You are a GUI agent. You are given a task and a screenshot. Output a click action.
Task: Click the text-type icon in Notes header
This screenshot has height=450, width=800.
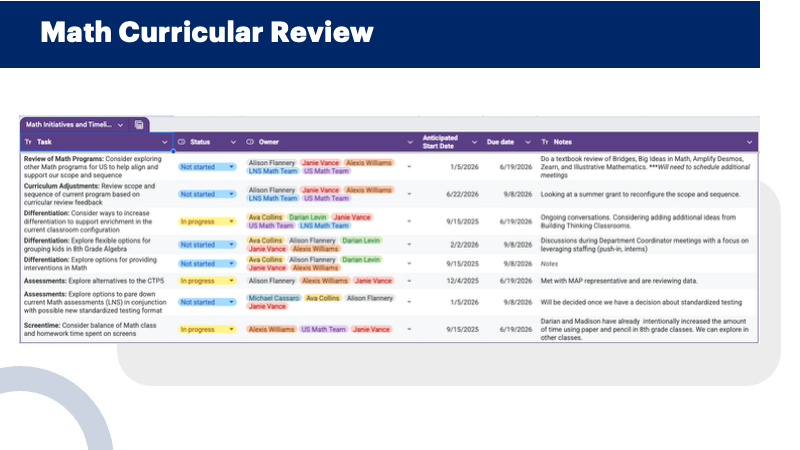click(x=545, y=142)
